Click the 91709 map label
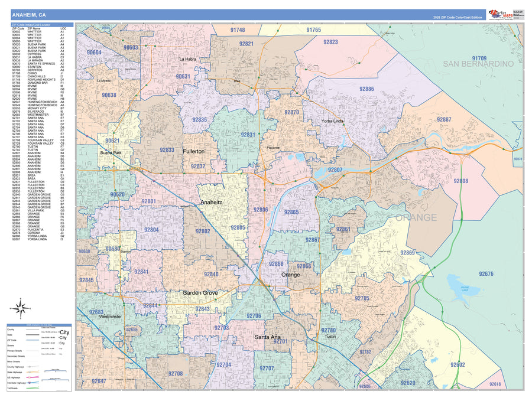 479,58
